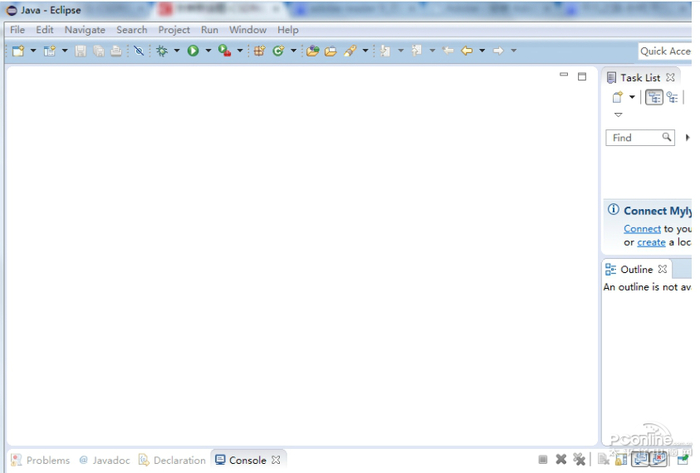This screenshot has width=700, height=473.
Task: Click the Debug bug icon
Action: click(162, 51)
